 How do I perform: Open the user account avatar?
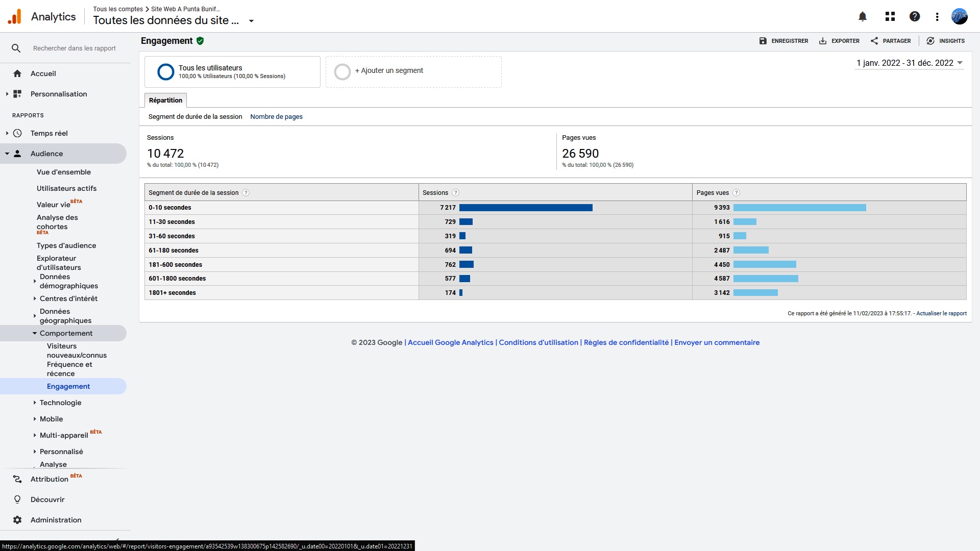point(960,16)
